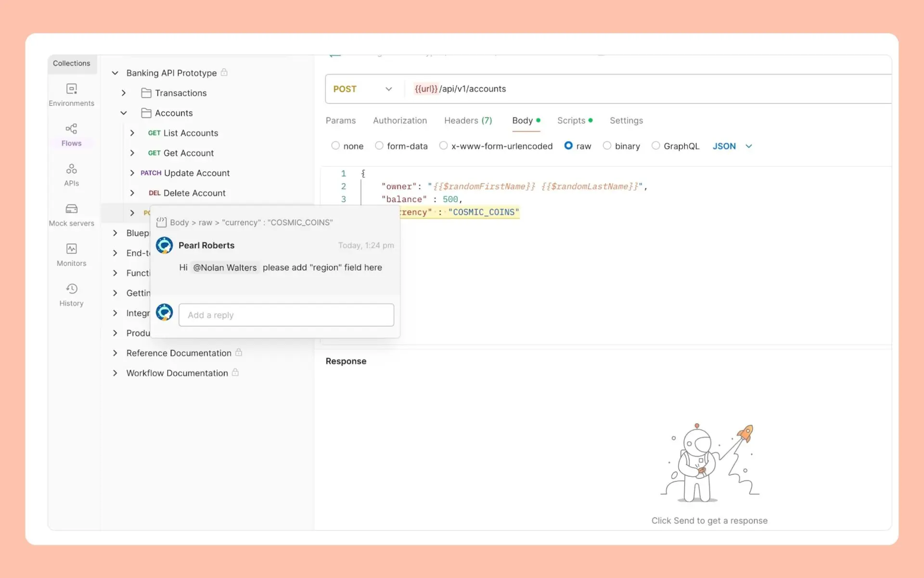924x578 pixels.
Task: Open the Mock servers sidebar icon
Action: pos(71,209)
